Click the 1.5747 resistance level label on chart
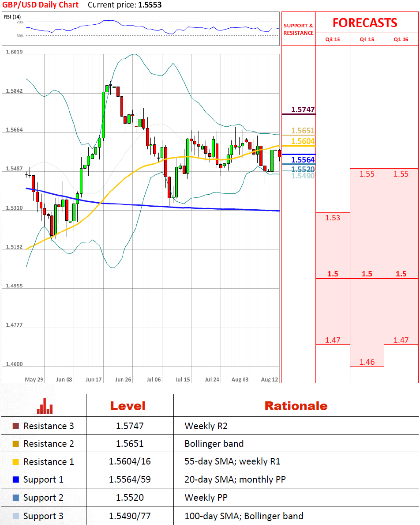 click(303, 110)
